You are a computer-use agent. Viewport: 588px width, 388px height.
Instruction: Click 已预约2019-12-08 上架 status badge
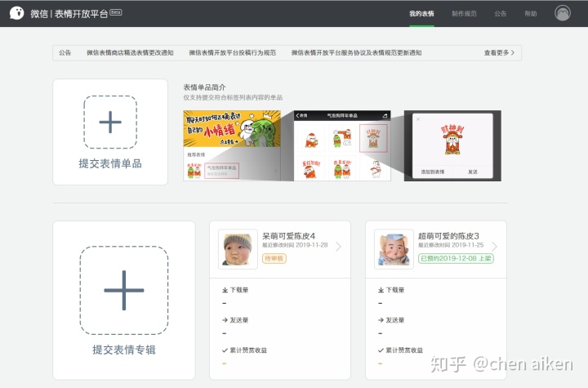click(x=456, y=258)
